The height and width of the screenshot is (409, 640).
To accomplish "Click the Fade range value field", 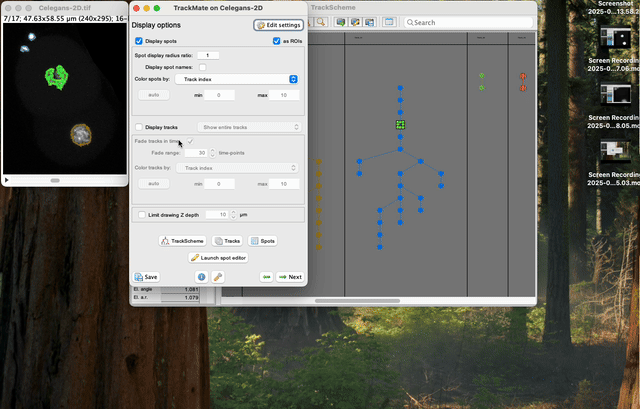I will 196,153.
